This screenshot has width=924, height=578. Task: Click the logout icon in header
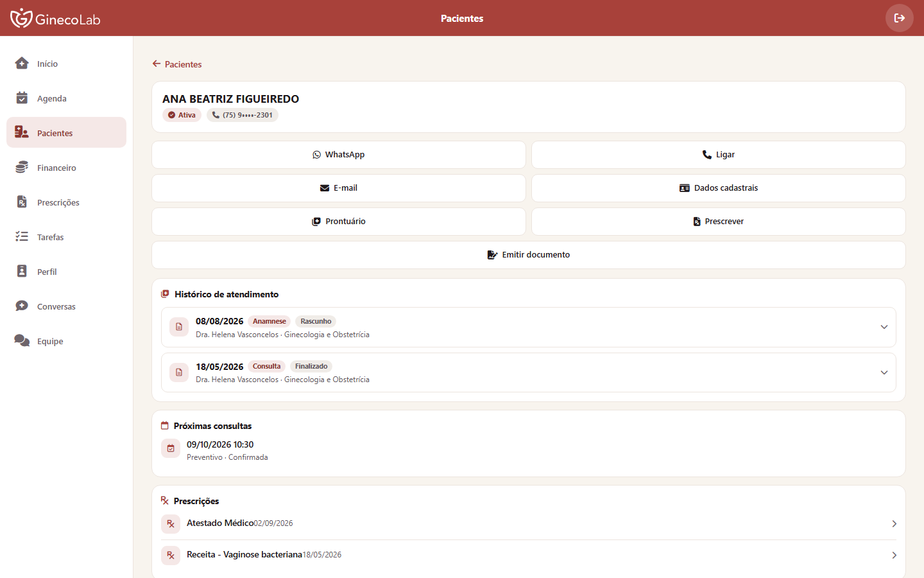(x=900, y=18)
